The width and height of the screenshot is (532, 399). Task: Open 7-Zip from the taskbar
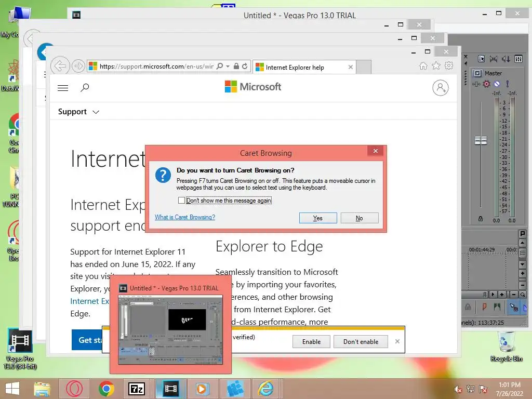(137, 389)
